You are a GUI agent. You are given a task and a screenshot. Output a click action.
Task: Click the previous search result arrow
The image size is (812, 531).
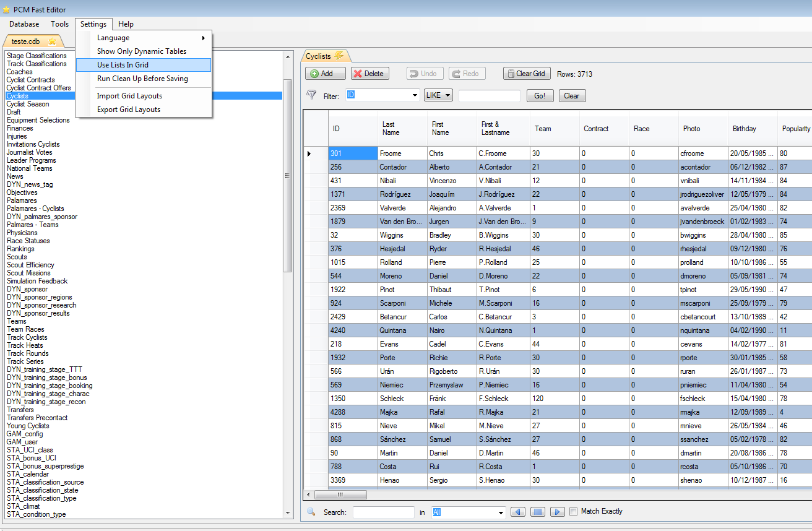click(x=518, y=512)
